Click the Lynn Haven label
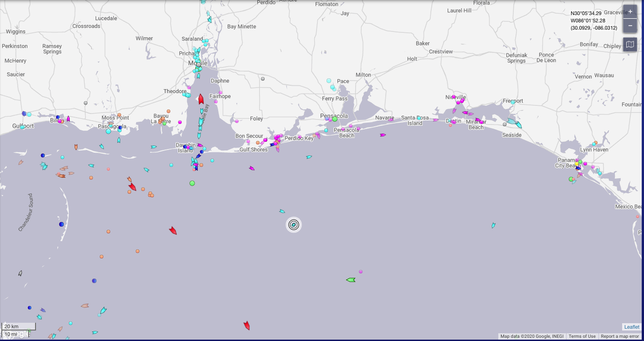The height and width of the screenshot is (341, 644). click(x=594, y=150)
